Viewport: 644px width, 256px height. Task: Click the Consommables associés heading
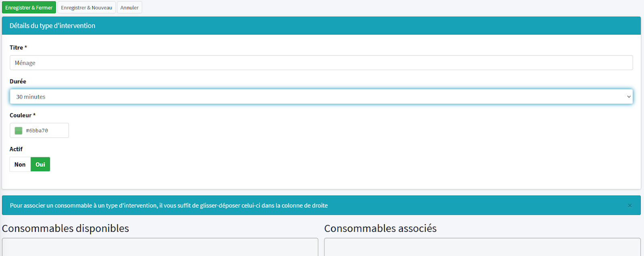pos(380,228)
